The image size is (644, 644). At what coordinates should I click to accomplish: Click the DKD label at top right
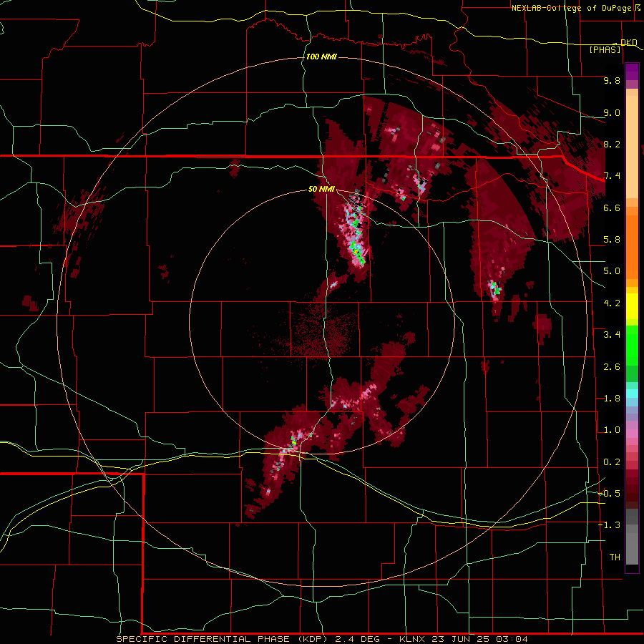pos(629,42)
